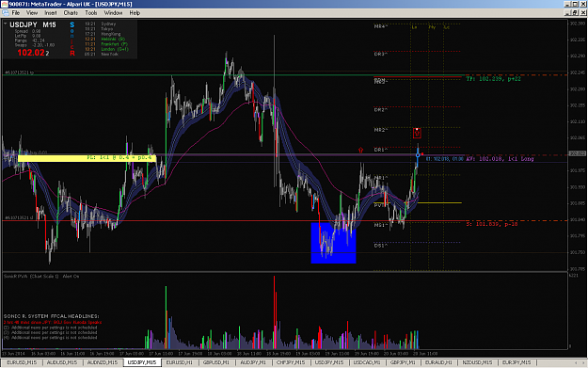Click the New York session time row
The width and height of the screenshot is (588, 368).
coord(102,54)
